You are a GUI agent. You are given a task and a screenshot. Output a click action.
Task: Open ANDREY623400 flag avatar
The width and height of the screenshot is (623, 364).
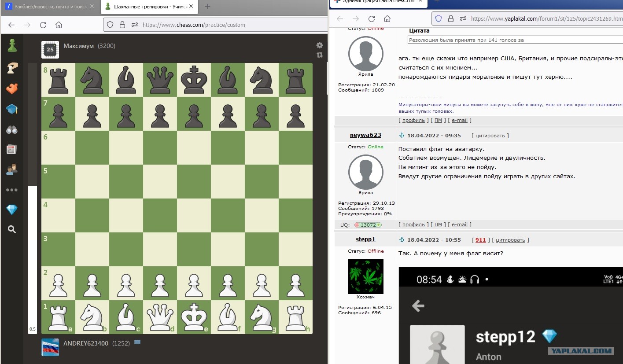click(50, 347)
